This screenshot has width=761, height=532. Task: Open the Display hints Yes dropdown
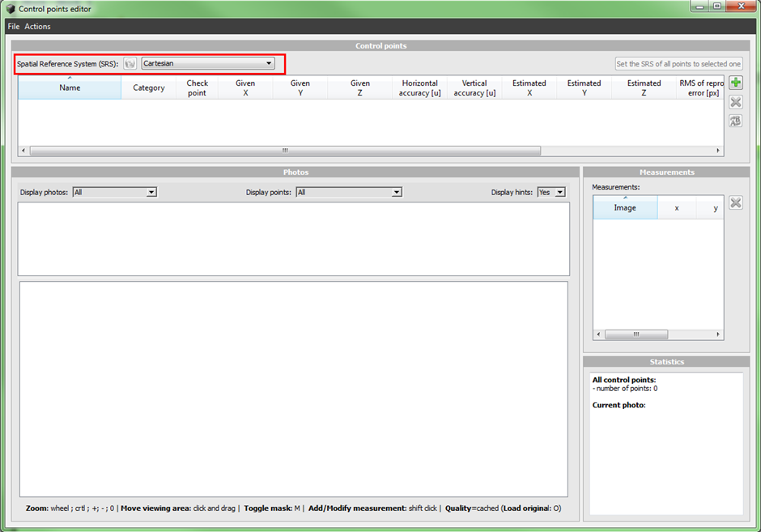click(x=551, y=192)
